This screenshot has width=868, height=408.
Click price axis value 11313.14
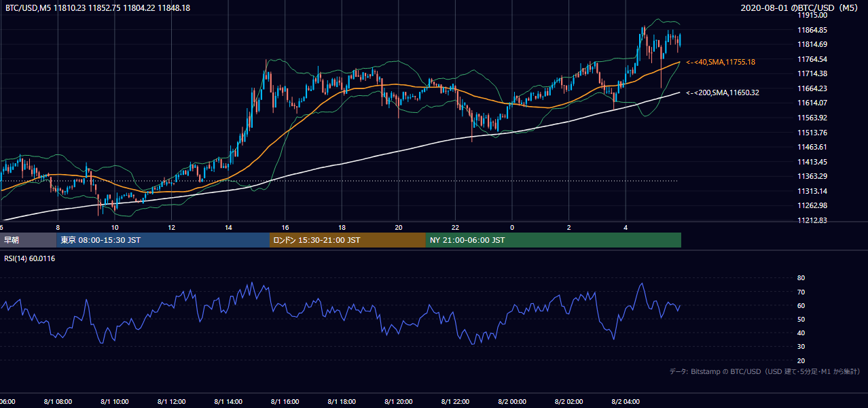click(x=812, y=191)
